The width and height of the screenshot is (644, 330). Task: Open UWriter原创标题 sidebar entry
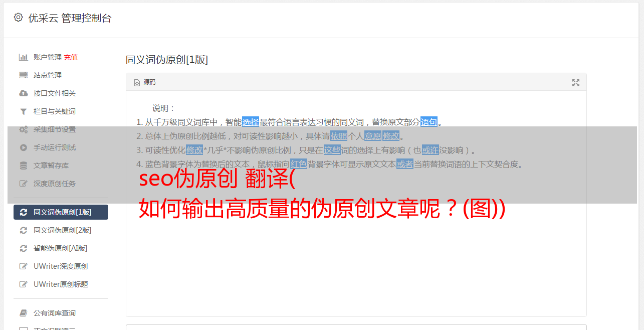click(x=61, y=284)
